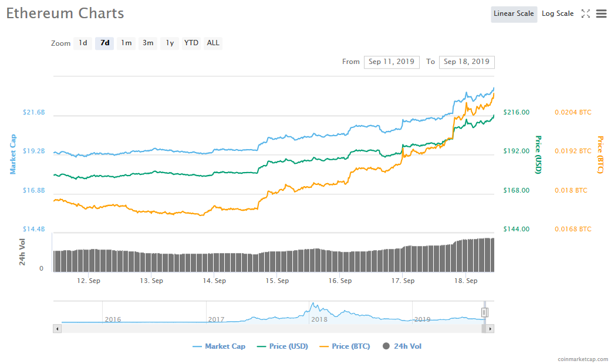Click the $14.4B market cap label
Image resolution: width=614 pixels, height=364 pixels.
tap(33, 229)
